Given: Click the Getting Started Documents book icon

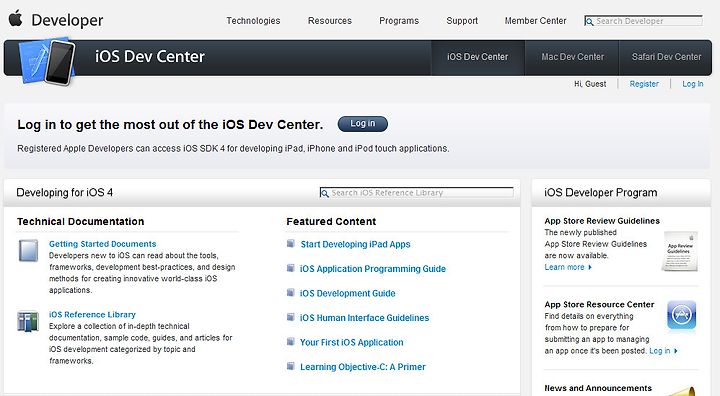Looking at the screenshot, I should (x=28, y=250).
